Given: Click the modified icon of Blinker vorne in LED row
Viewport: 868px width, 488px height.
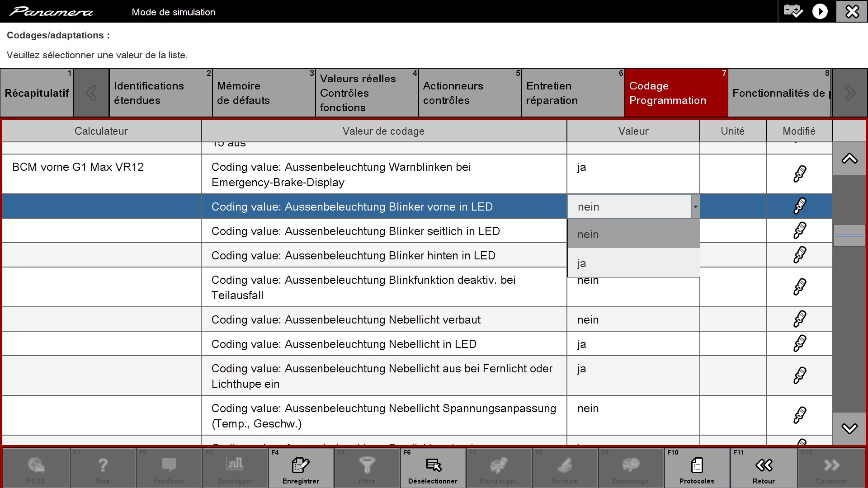Looking at the screenshot, I should tap(800, 206).
